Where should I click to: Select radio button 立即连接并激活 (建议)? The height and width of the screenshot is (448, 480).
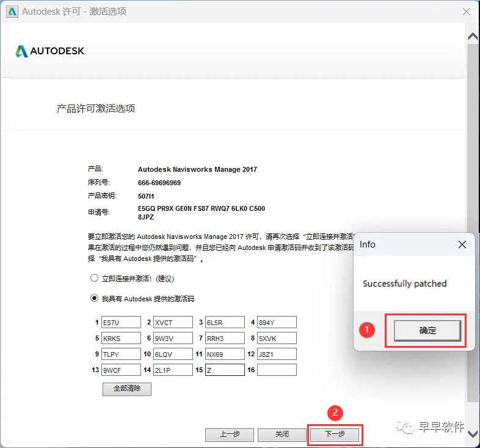[94, 278]
